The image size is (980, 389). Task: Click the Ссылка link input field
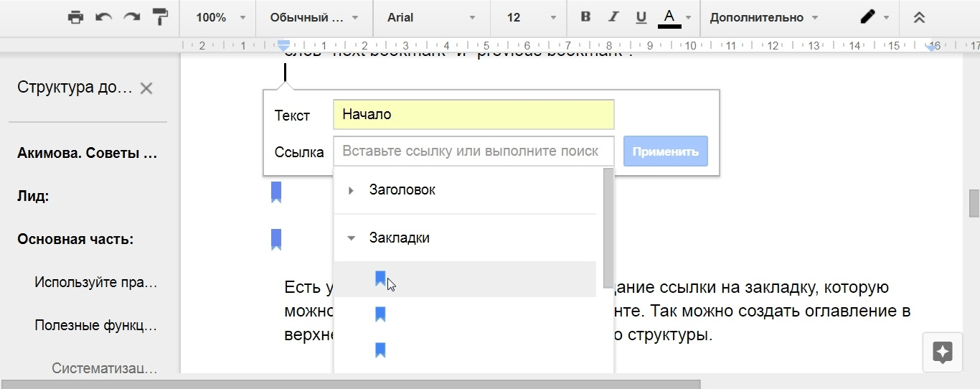(x=473, y=151)
